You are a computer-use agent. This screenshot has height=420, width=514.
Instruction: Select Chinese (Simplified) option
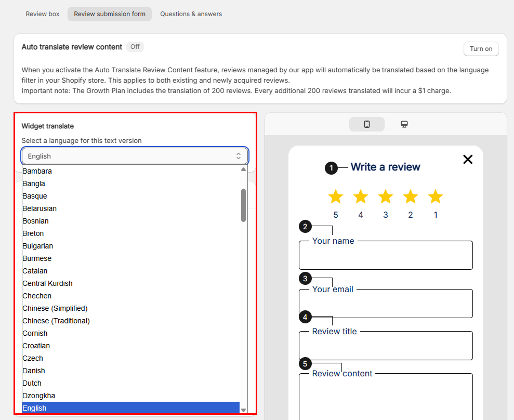coord(131,308)
